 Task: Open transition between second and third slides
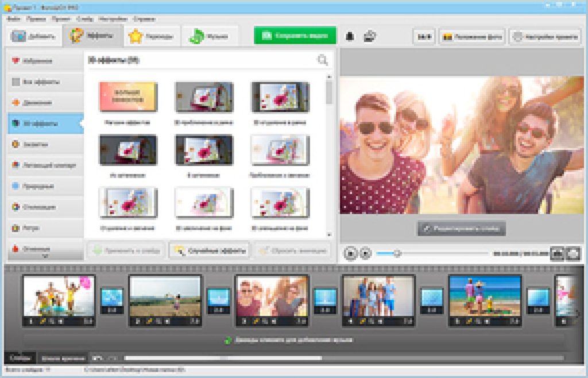tap(219, 300)
